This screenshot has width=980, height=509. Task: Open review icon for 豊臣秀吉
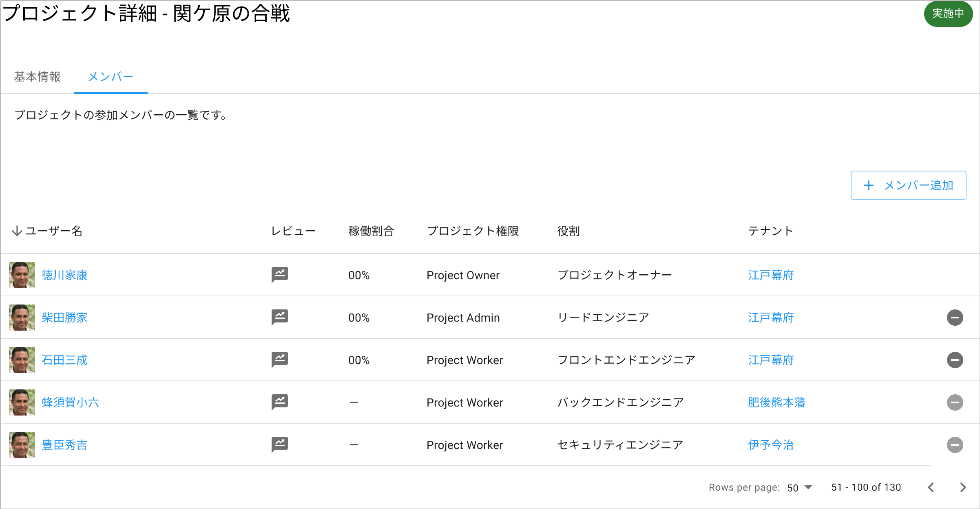click(x=280, y=445)
